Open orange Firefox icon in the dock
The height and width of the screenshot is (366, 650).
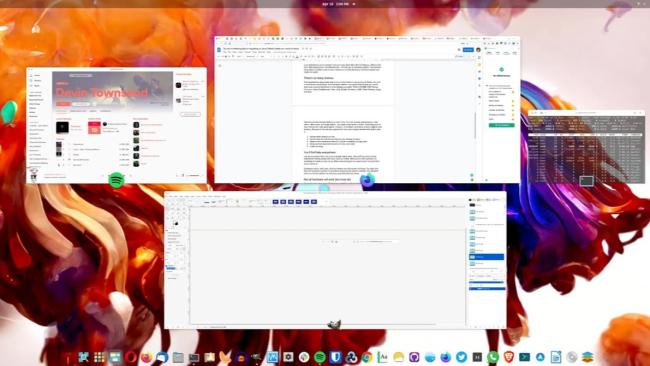point(146,357)
